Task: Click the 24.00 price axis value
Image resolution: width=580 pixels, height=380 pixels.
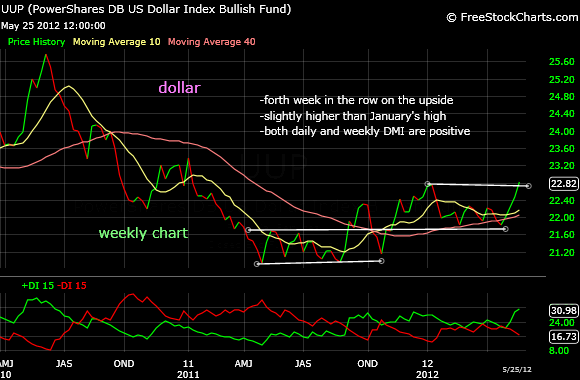Action: tap(562, 131)
